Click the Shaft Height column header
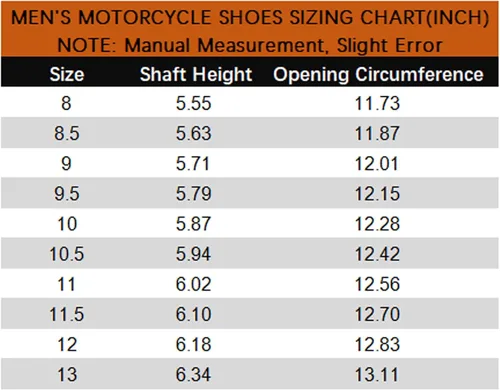Image resolution: width=500 pixels, height=390 pixels. (196, 74)
